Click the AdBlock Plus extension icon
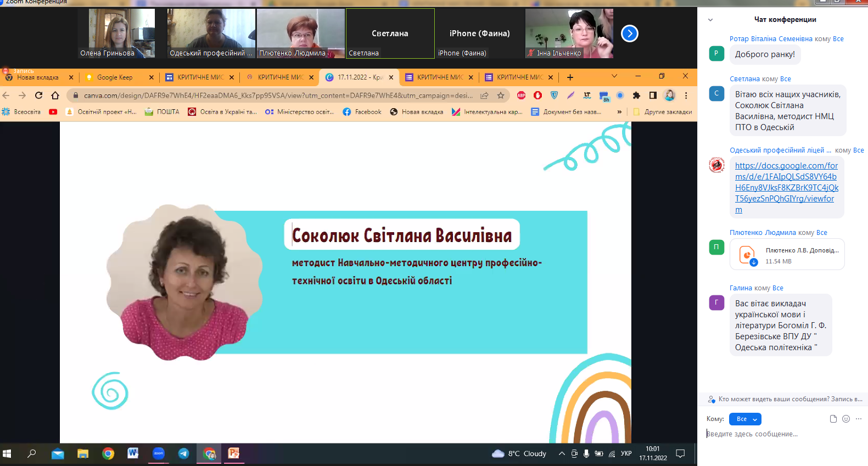 521,96
